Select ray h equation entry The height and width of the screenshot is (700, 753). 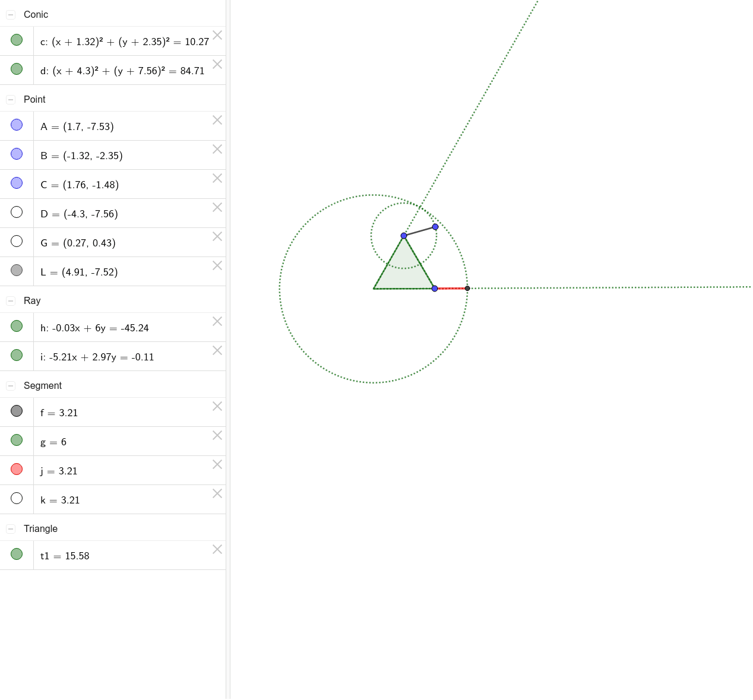[x=94, y=328]
